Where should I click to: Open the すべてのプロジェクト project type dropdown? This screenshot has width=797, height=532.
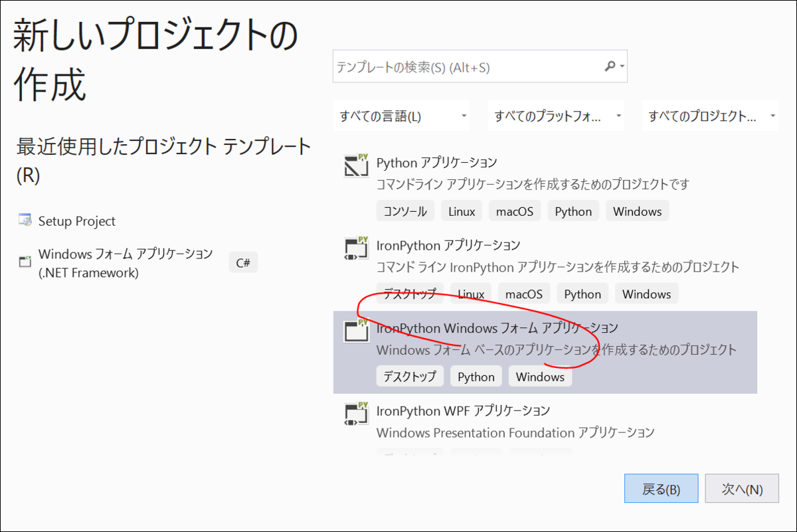pyautogui.click(x=710, y=116)
